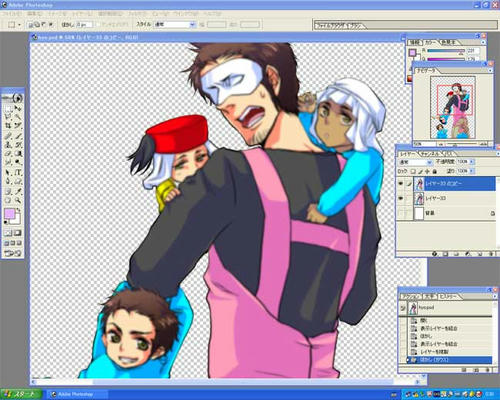
Task: Open the Style dropdown in options bar
Action: point(174,24)
